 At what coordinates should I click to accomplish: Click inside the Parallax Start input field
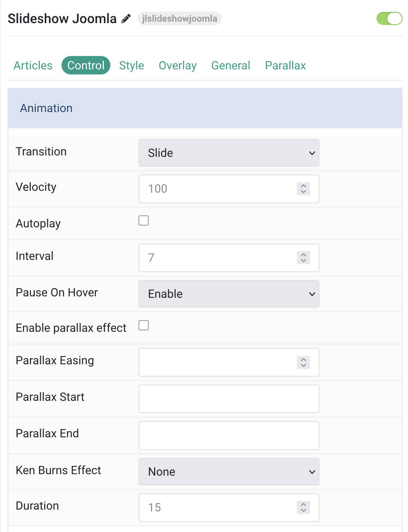(229, 399)
